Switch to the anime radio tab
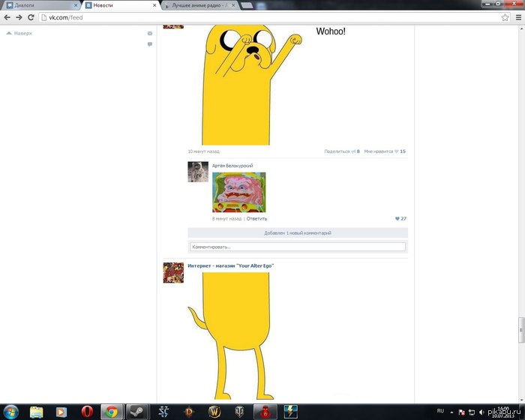This screenshot has width=525, height=420. [x=200, y=5]
